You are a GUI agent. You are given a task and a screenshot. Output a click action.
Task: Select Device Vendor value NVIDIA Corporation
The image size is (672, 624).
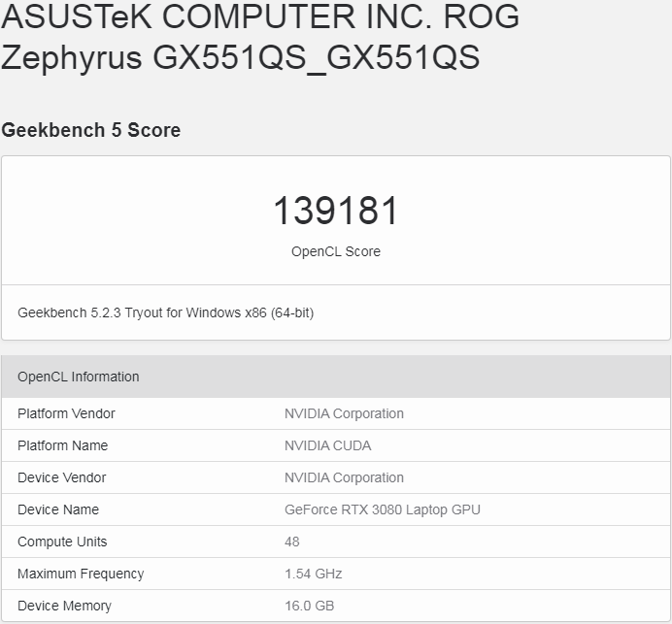(x=344, y=477)
